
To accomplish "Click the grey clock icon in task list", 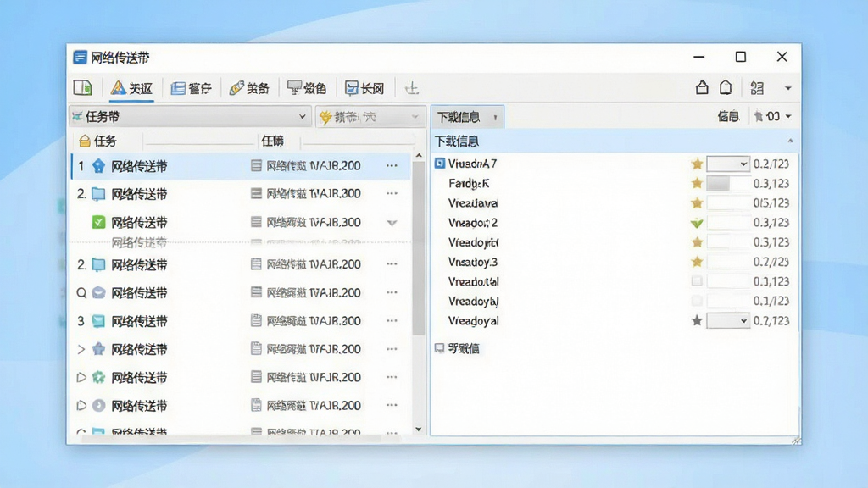I will [98, 406].
